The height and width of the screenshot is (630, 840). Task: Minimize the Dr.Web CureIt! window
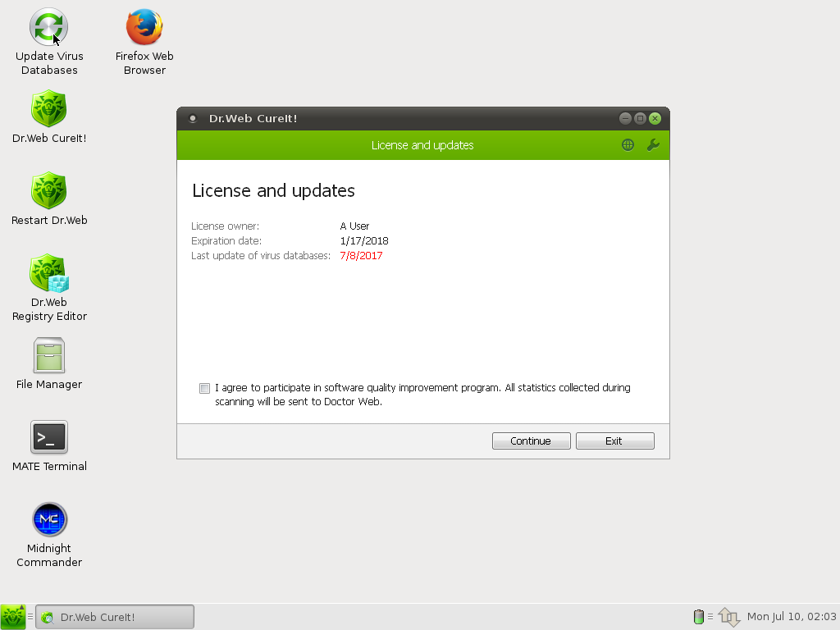pyautogui.click(x=625, y=118)
